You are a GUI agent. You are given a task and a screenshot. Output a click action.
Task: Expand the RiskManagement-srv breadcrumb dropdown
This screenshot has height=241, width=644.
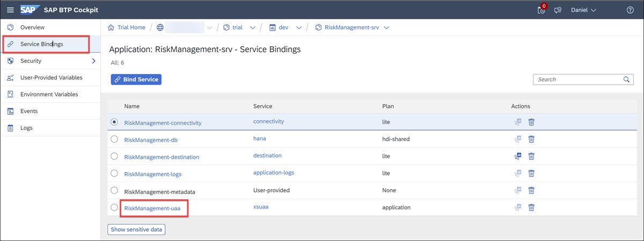[386, 28]
